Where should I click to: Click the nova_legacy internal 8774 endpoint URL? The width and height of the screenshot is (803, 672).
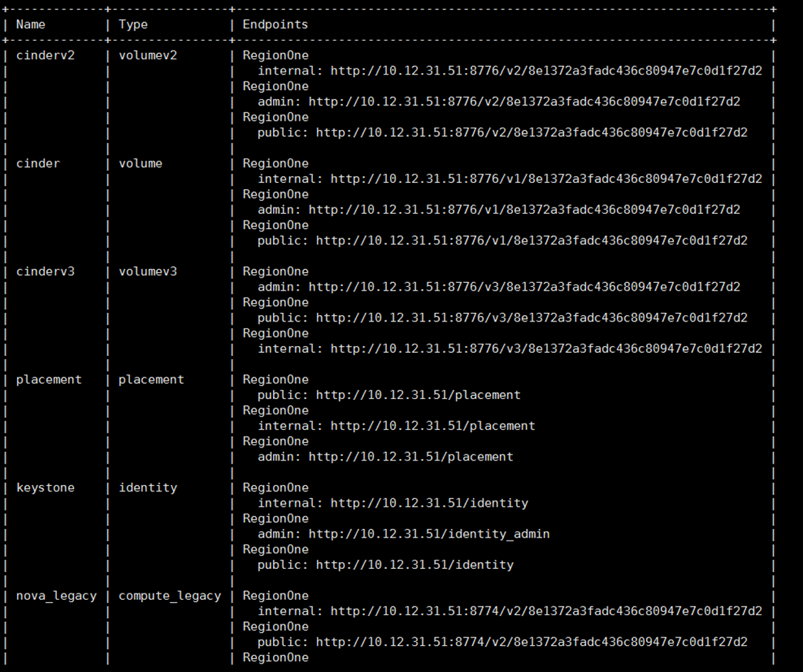coord(546,611)
